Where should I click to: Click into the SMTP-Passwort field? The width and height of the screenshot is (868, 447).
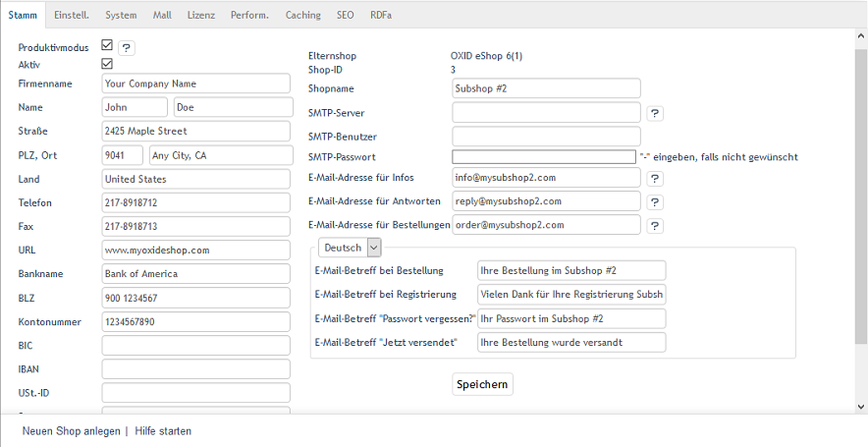coord(543,157)
